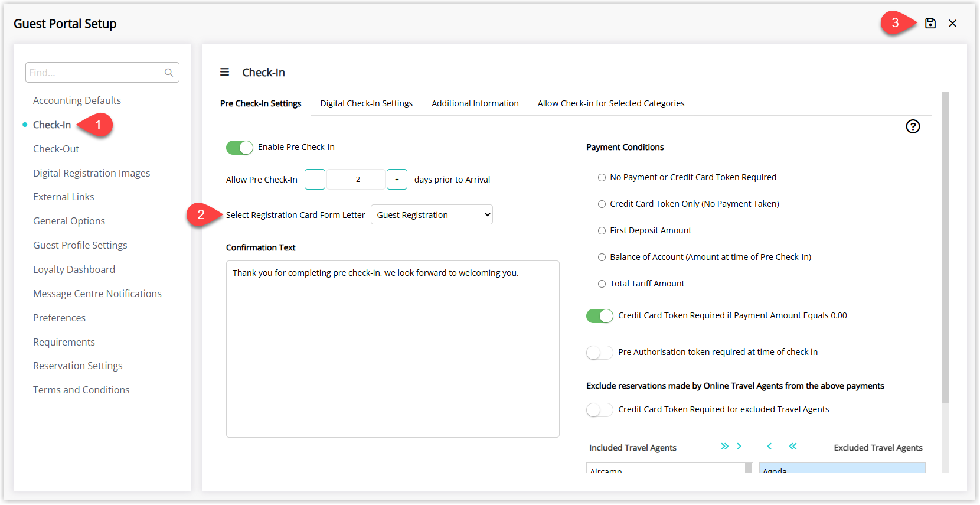Close the Guest Portal Setup dialog
Image resolution: width=980 pixels, height=505 pixels.
(953, 24)
